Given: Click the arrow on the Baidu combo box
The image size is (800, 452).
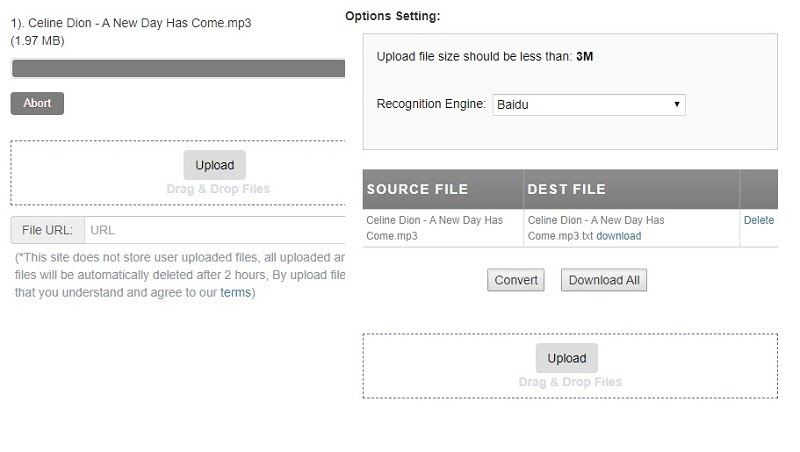Looking at the screenshot, I should point(677,104).
